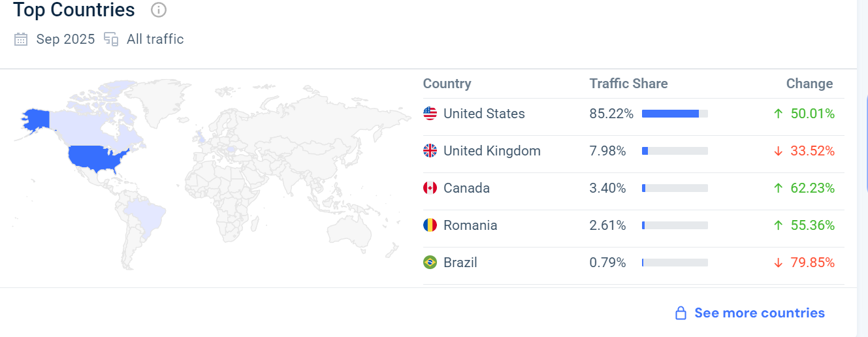The width and height of the screenshot is (868, 337).
Task: Select the Romania row label
Action: (470, 225)
